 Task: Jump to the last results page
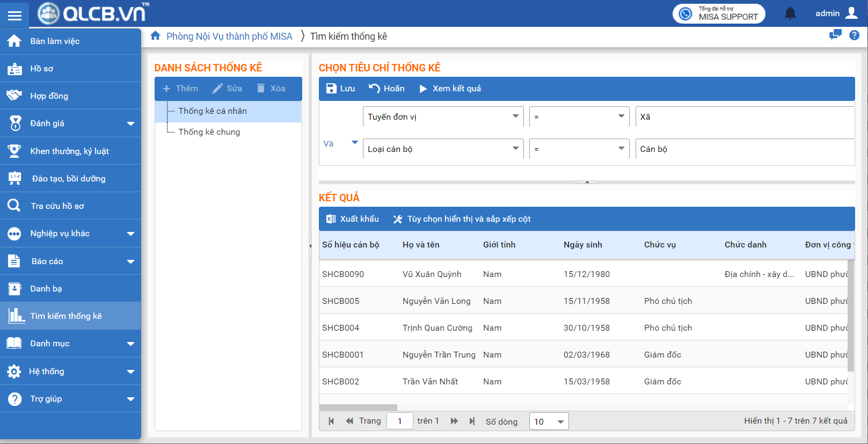472,421
